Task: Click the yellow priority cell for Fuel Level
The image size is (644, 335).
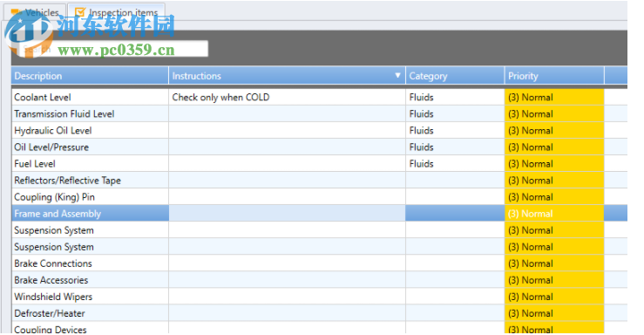Action: 554,164
